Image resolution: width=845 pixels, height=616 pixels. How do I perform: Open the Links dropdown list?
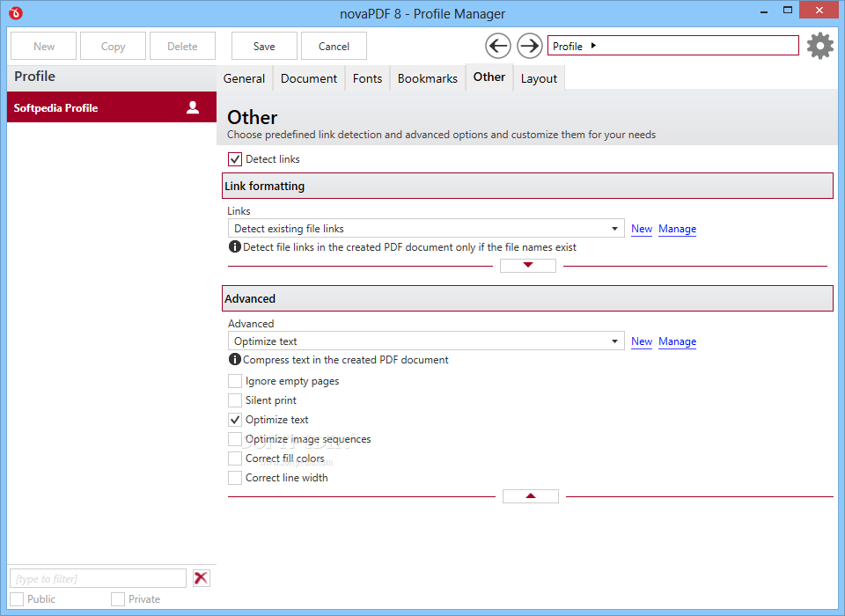pyautogui.click(x=426, y=229)
